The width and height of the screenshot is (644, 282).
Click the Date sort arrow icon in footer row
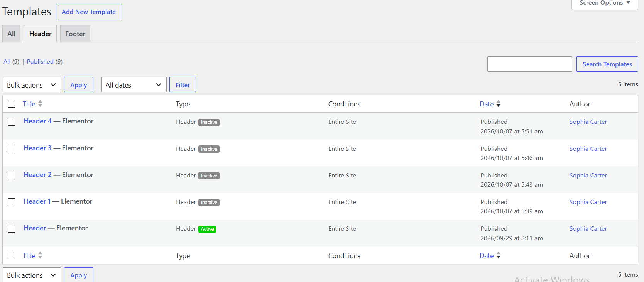(499, 255)
